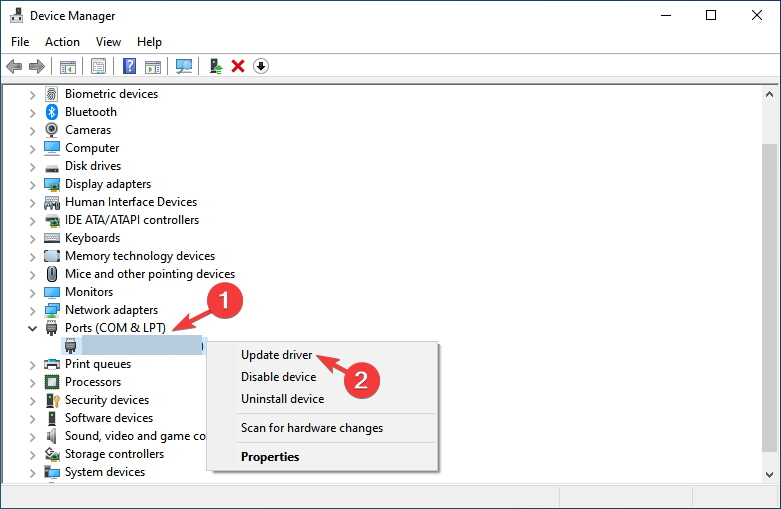Click the Processors chip icon

(x=52, y=382)
